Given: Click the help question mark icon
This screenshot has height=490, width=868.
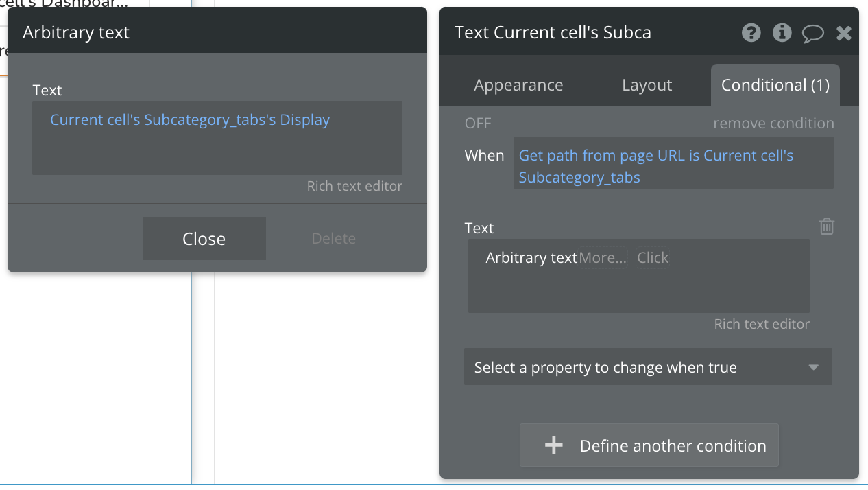Looking at the screenshot, I should click(x=751, y=33).
